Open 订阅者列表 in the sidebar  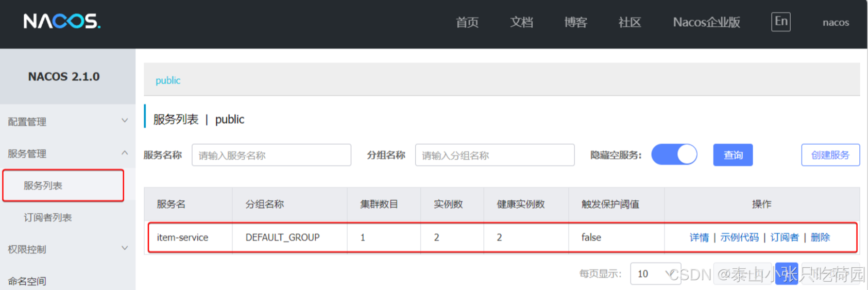point(47,217)
